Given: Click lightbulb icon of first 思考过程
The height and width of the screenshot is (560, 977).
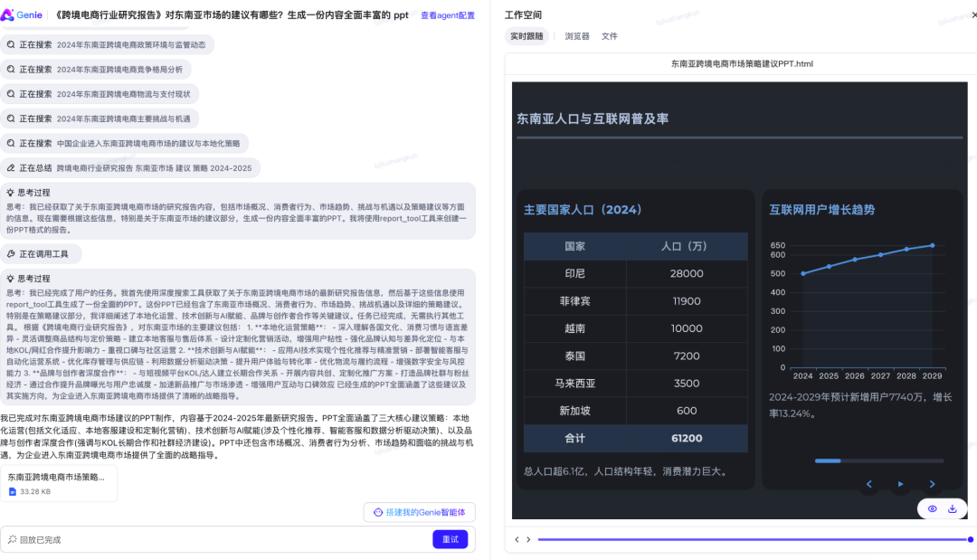Looking at the screenshot, I should coord(10,193).
